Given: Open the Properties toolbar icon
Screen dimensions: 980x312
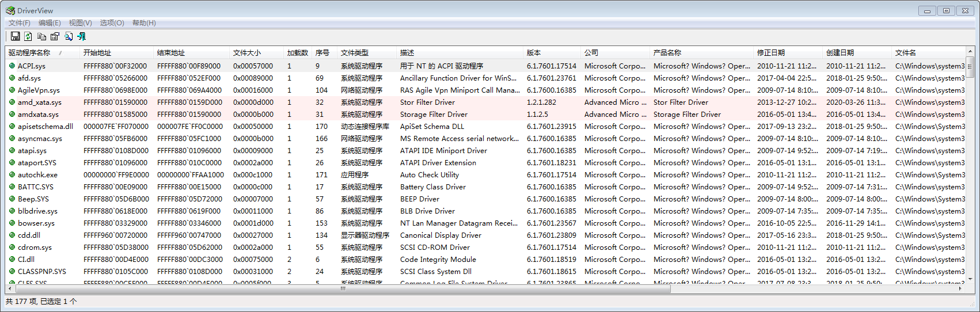Looking at the screenshot, I should 55,36.
